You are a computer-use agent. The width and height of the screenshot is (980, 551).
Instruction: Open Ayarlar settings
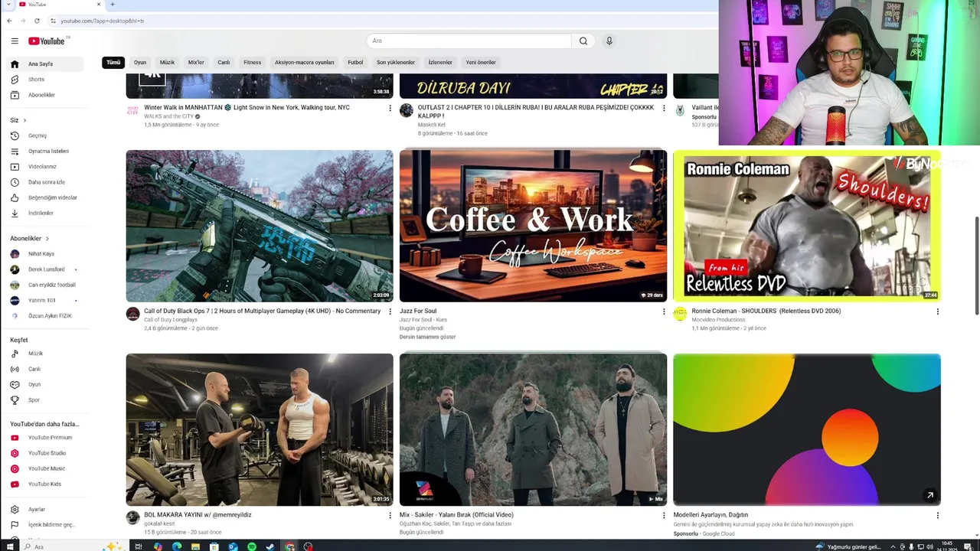46,509
